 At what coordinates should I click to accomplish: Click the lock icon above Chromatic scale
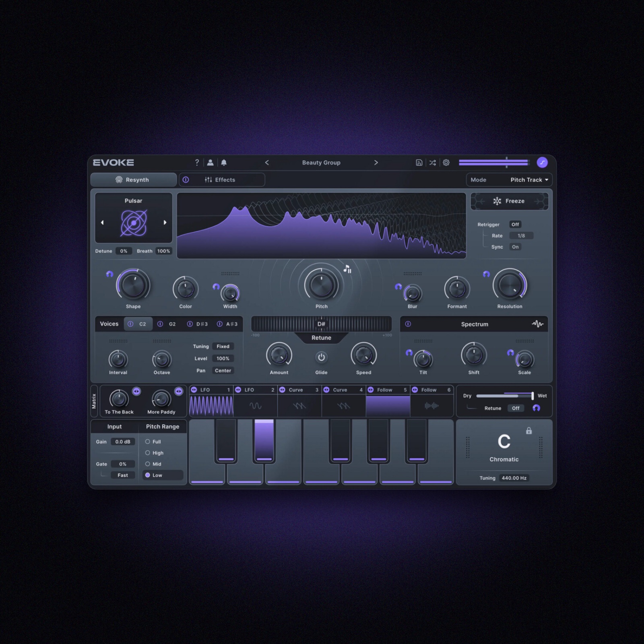coord(529,431)
